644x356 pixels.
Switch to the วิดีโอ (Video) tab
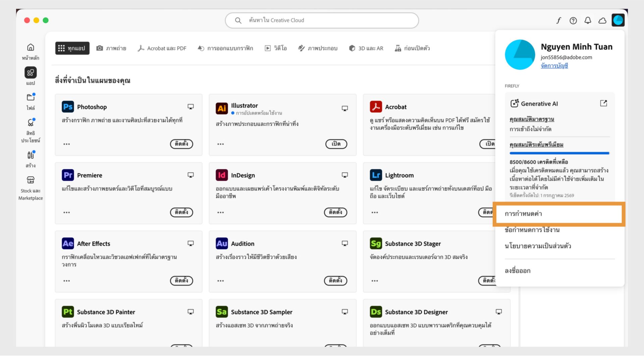coord(276,48)
